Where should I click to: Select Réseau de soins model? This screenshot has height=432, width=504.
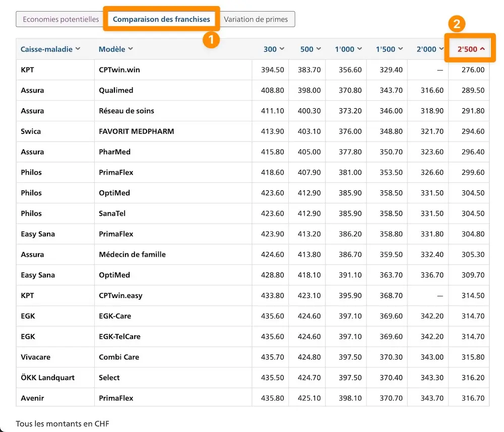click(x=127, y=111)
